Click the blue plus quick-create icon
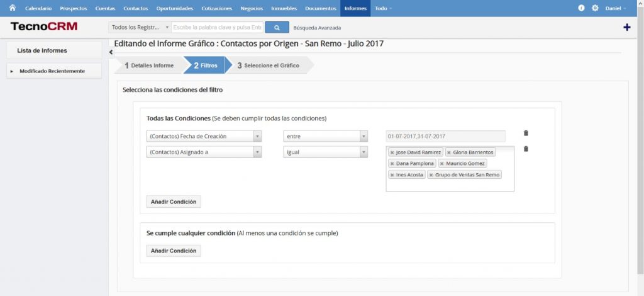644x296 pixels. pos(626,27)
